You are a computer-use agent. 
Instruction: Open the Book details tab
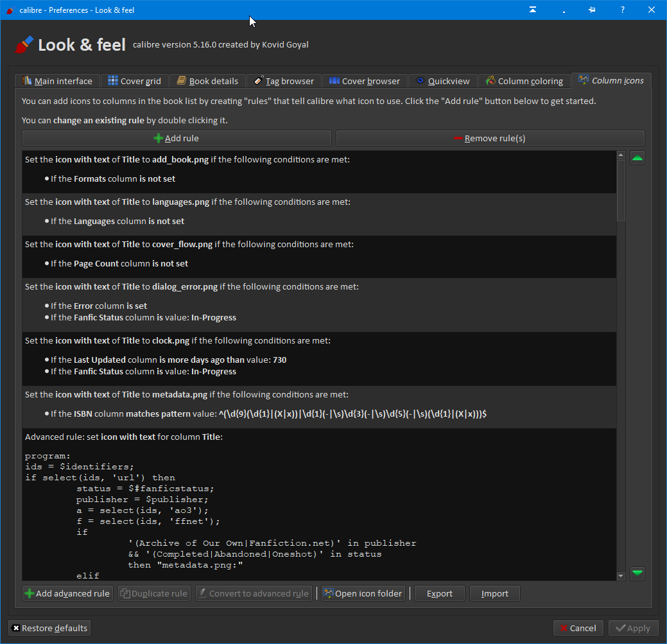pyautogui.click(x=207, y=81)
